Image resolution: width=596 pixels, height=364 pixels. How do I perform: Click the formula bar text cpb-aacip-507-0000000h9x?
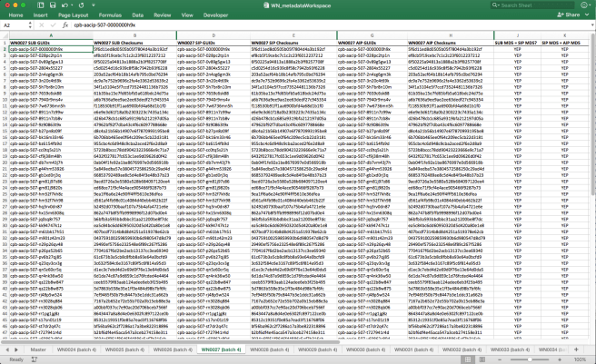coord(104,25)
